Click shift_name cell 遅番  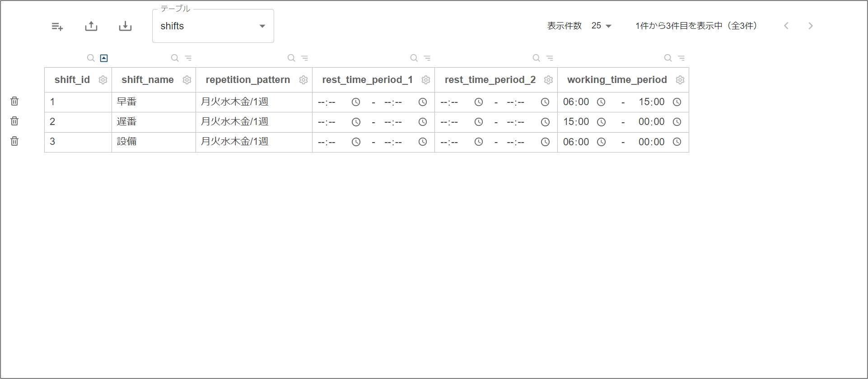[x=154, y=122]
